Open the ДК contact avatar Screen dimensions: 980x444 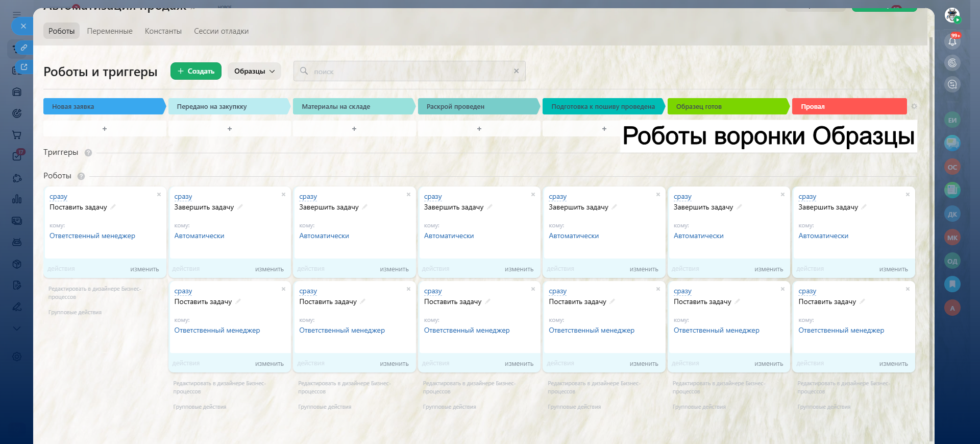pos(952,214)
